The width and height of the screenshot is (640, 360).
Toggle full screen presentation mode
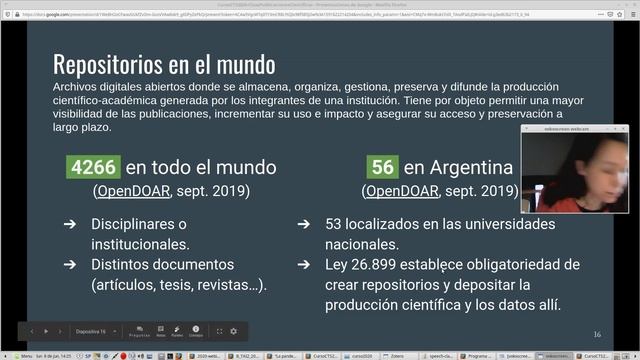[220, 331]
